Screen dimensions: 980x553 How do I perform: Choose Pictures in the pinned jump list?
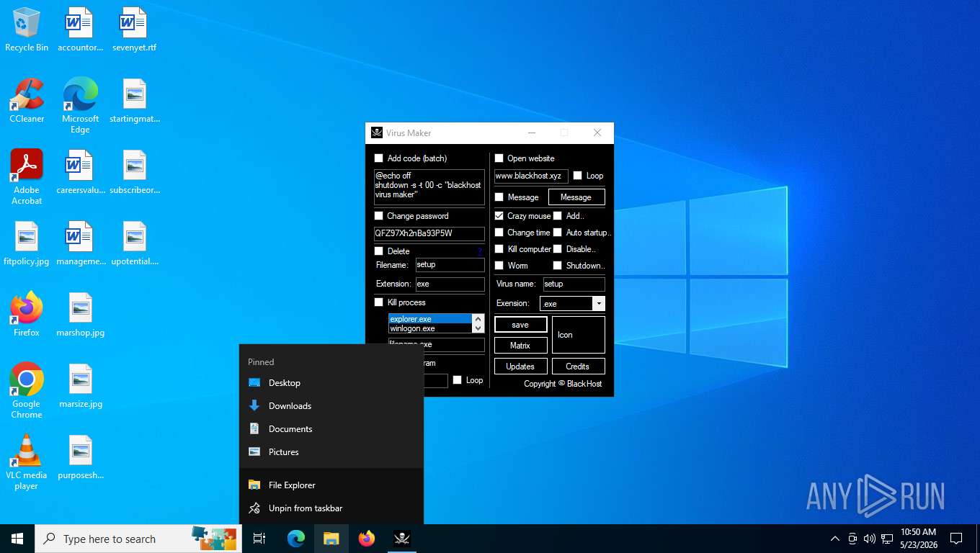[331, 452]
